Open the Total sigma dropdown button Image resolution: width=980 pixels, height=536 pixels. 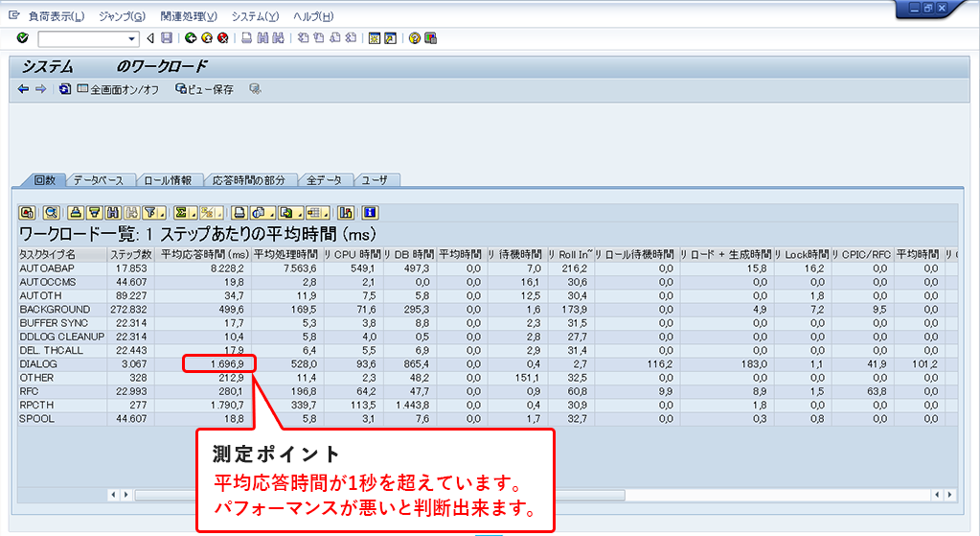pos(184,213)
